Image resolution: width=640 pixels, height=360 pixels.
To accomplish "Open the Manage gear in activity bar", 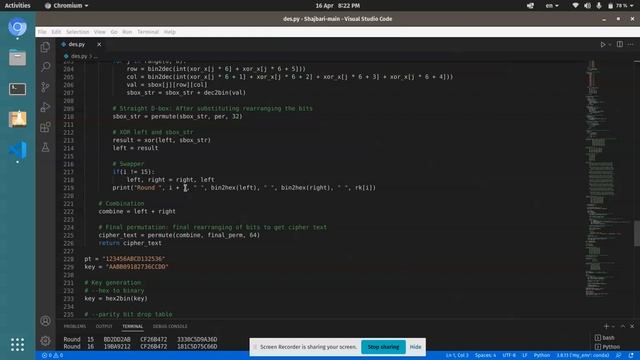I will tap(45, 340).
